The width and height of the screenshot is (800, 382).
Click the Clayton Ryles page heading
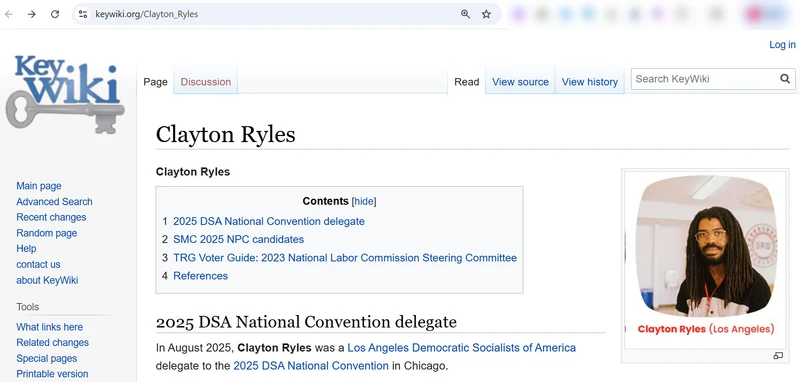(x=226, y=135)
